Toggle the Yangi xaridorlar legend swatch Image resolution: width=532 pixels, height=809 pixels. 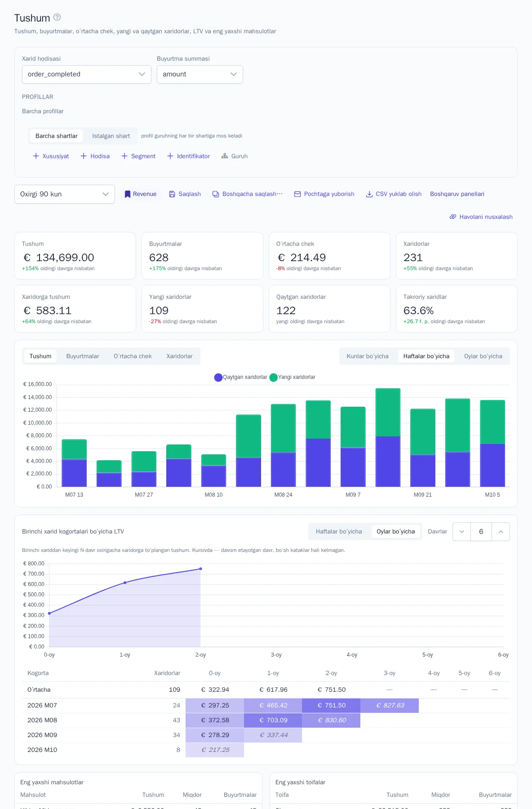tap(273, 378)
